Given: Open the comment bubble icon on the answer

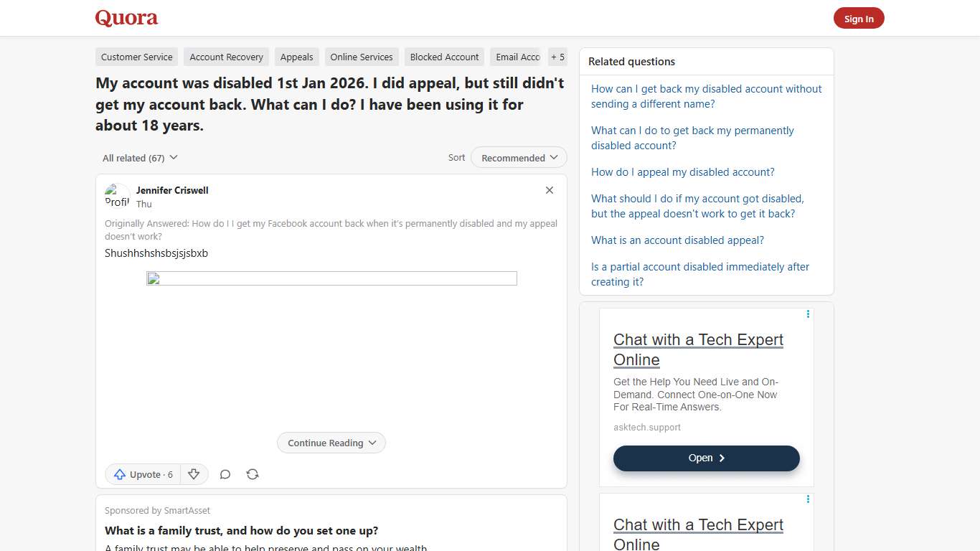Looking at the screenshot, I should coord(225,474).
